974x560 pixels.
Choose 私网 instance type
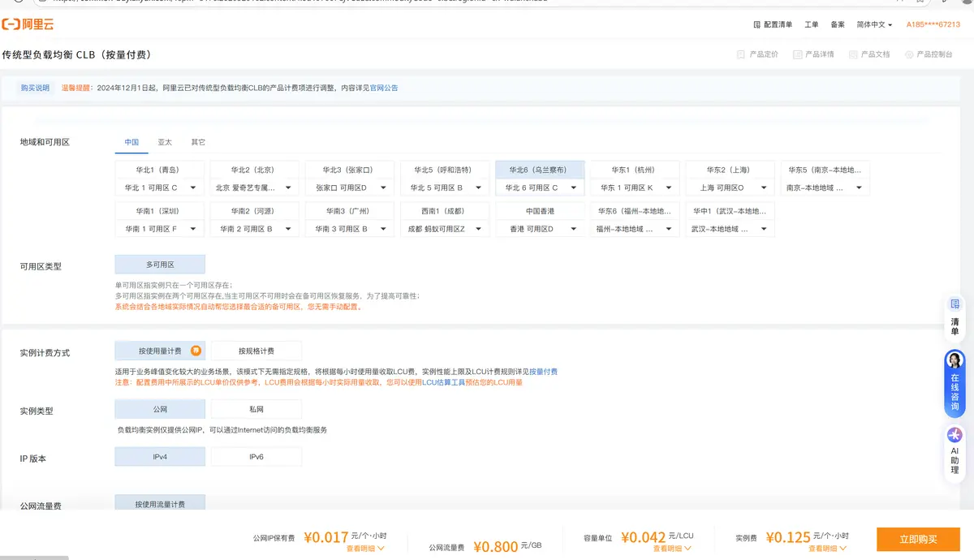[256, 409]
